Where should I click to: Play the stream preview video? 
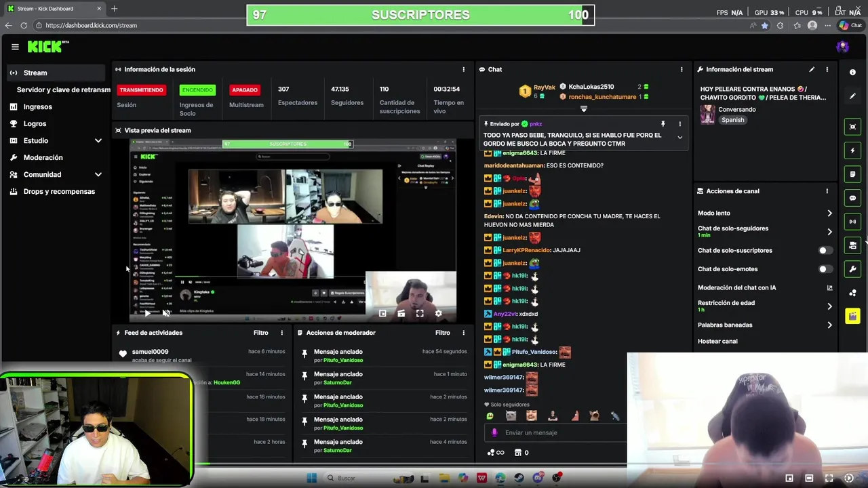147,313
